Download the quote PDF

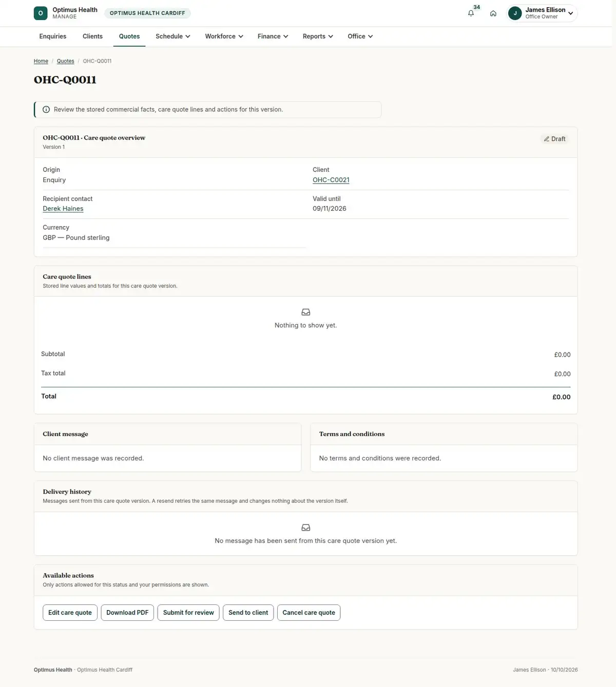[x=127, y=613]
